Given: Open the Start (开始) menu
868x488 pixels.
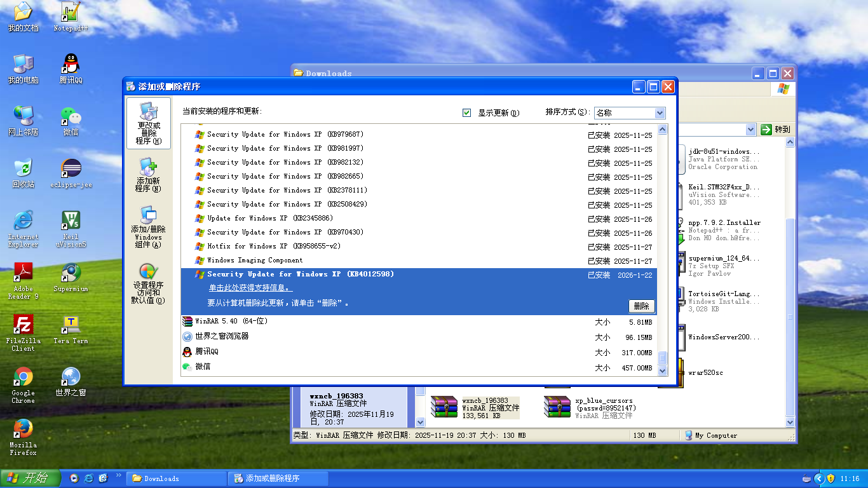Looking at the screenshot, I should 30,478.
